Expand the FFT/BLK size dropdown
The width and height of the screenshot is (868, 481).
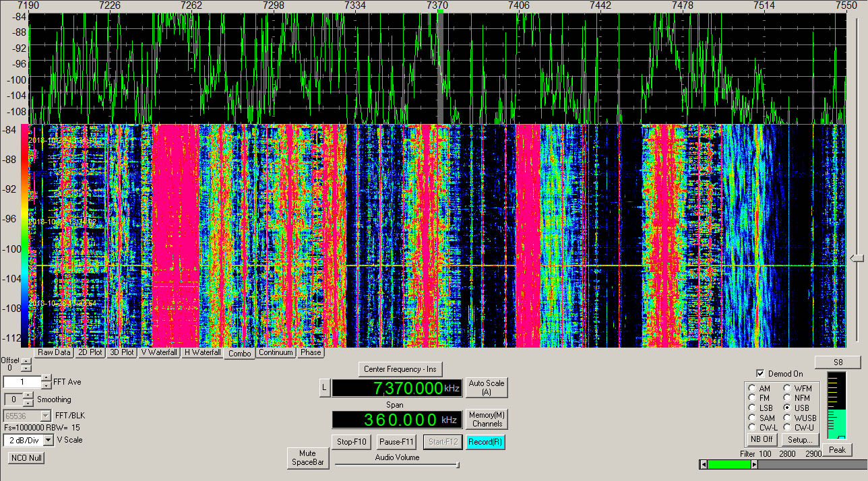[x=45, y=416]
